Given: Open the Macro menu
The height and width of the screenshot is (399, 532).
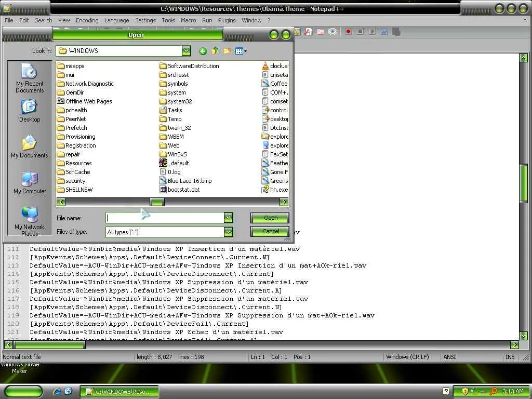Looking at the screenshot, I should point(188,20).
